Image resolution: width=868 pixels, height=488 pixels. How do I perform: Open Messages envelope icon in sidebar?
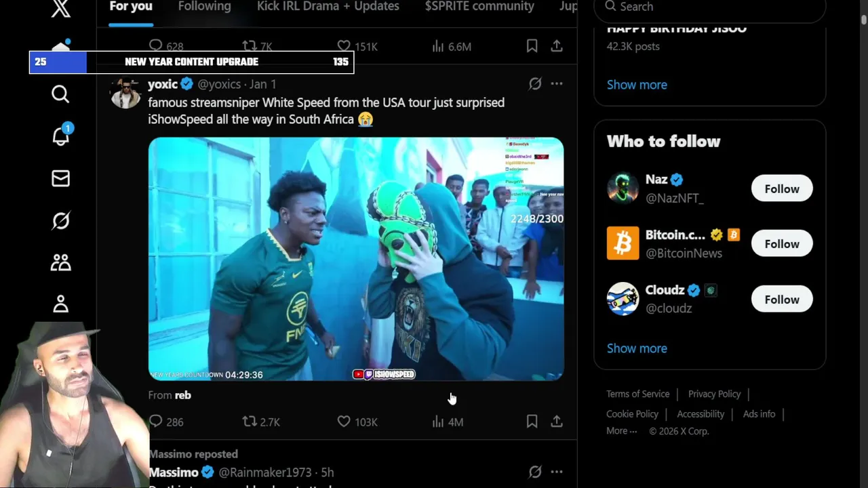[x=60, y=178]
